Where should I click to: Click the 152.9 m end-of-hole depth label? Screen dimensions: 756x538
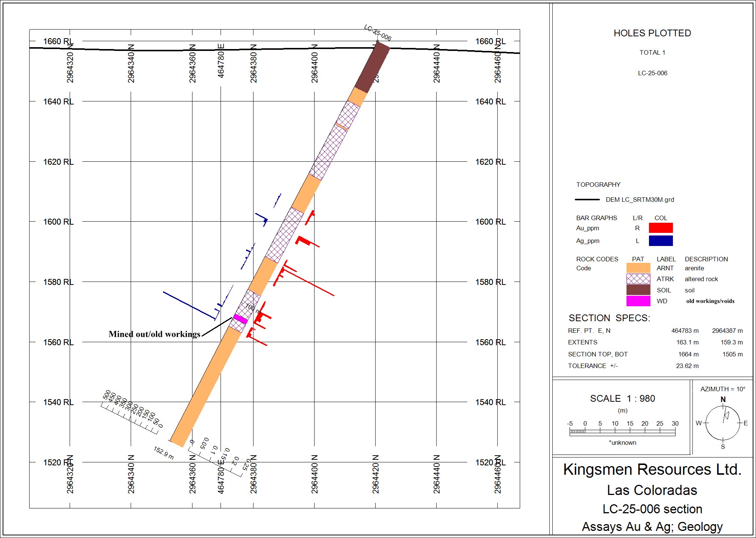[x=163, y=453]
